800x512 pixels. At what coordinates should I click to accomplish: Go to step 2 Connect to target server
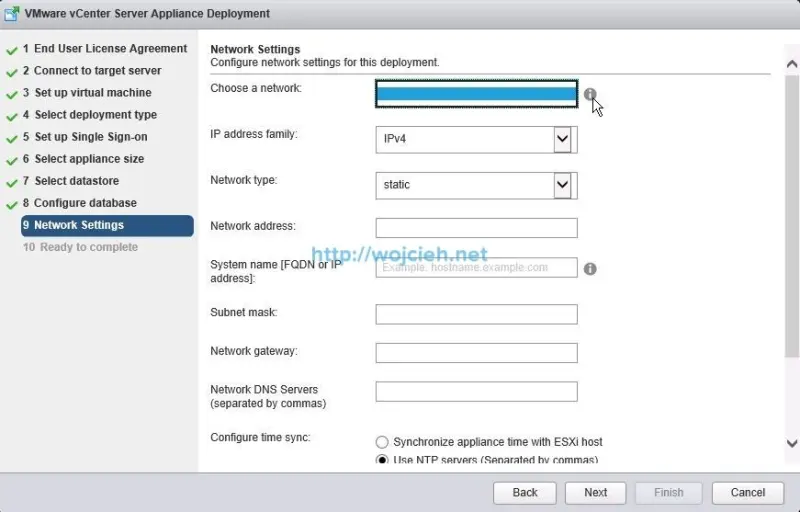(92, 70)
